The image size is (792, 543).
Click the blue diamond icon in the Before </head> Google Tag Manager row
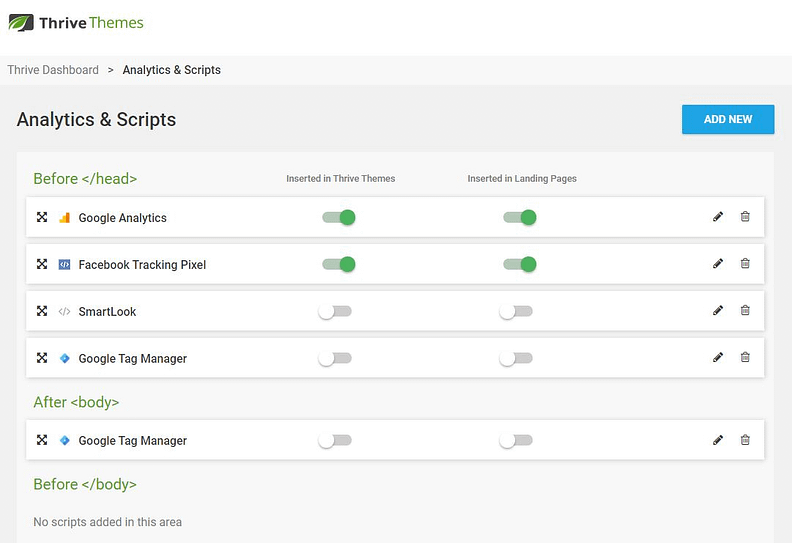click(65, 359)
